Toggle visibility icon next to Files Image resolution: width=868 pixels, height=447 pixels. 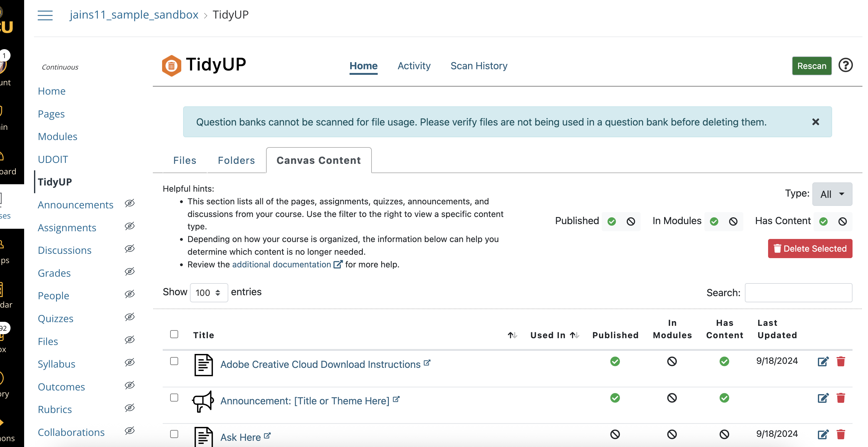[x=130, y=340]
